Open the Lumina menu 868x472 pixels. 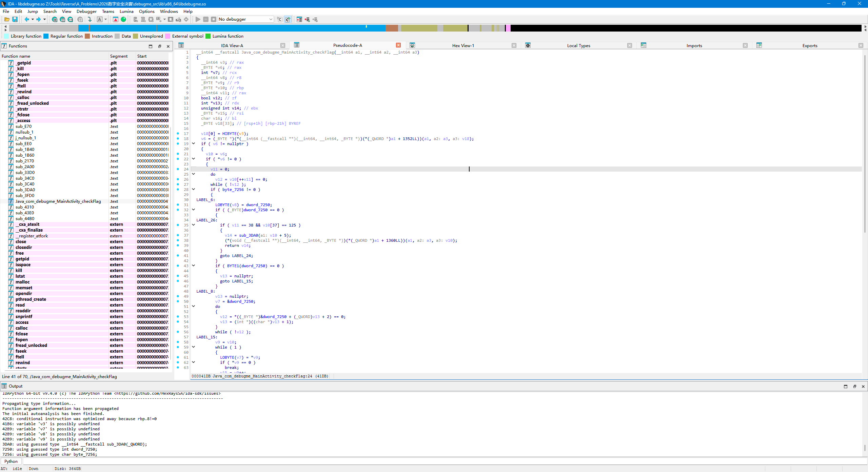pos(126,11)
